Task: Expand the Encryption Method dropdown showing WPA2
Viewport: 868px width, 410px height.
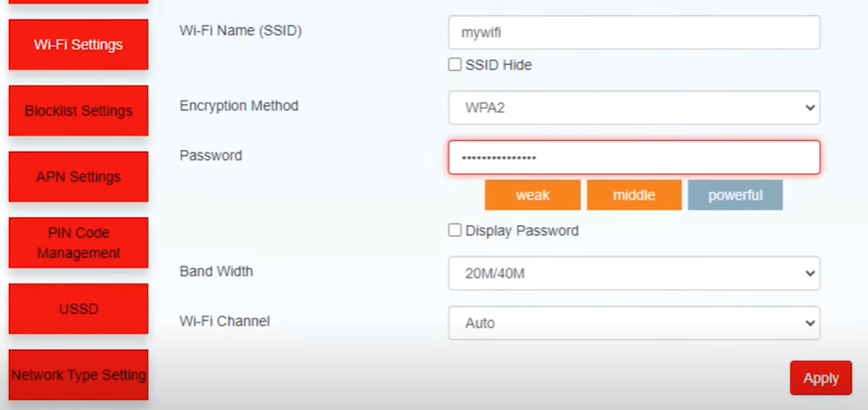Action: (x=633, y=108)
